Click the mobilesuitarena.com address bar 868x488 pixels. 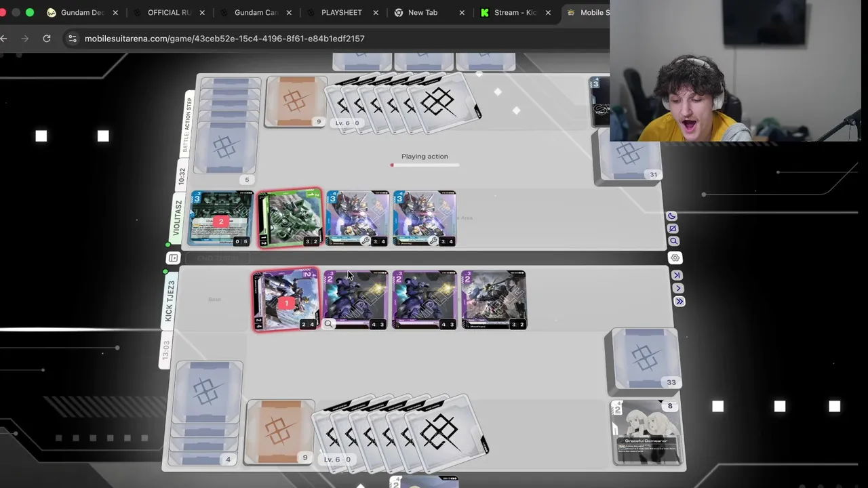click(x=224, y=39)
